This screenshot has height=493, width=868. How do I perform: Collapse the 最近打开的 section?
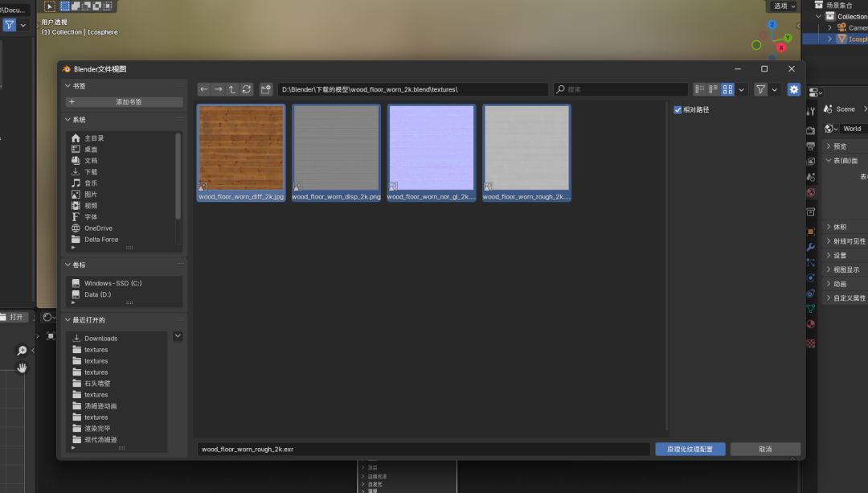click(x=68, y=320)
